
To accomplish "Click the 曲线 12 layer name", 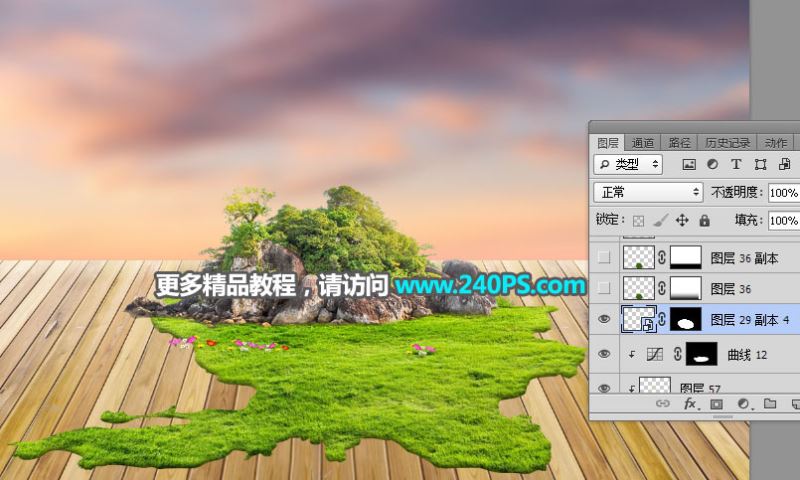I will click(747, 355).
